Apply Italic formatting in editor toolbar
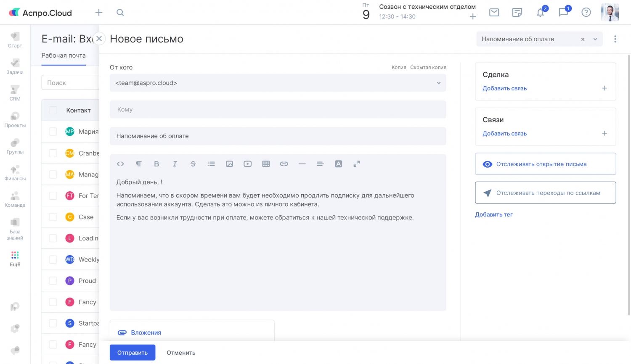Screen dimensions: 631x364 point(175,164)
